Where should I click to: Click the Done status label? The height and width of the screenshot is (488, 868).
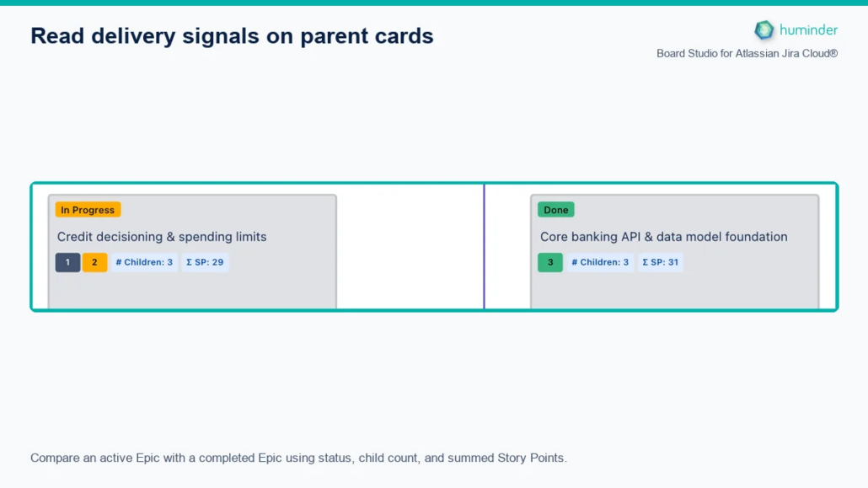(556, 210)
